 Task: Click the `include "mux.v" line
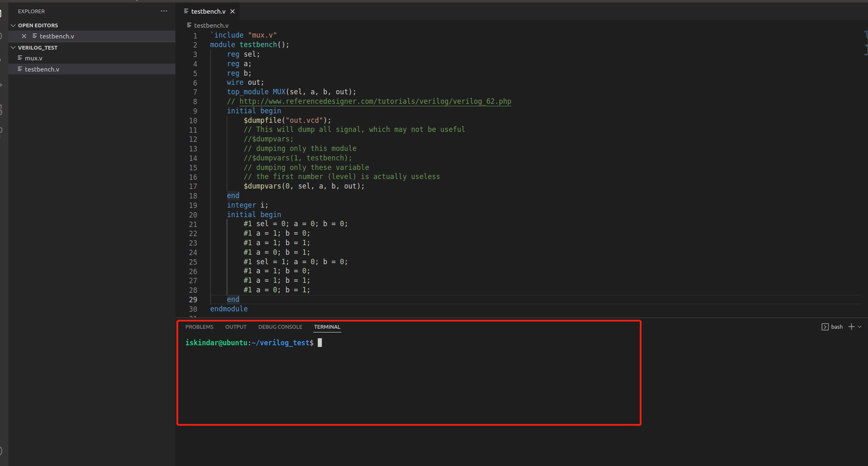pyautogui.click(x=243, y=35)
